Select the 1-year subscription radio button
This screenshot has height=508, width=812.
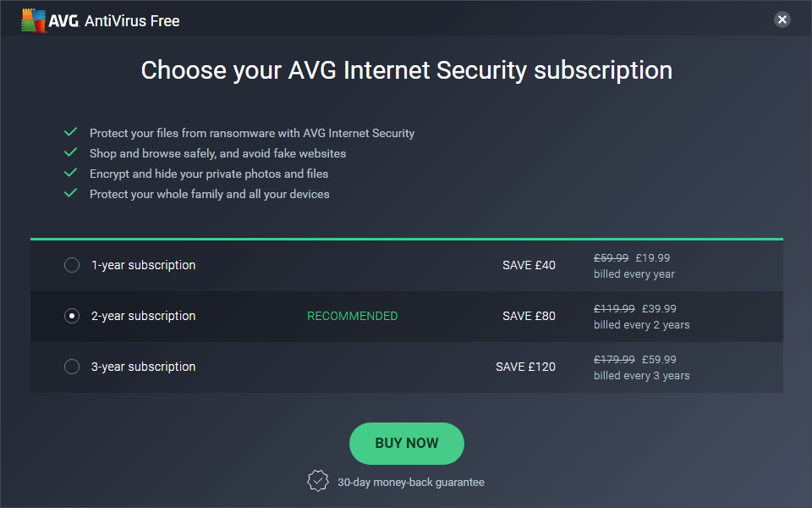tap(72, 265)
